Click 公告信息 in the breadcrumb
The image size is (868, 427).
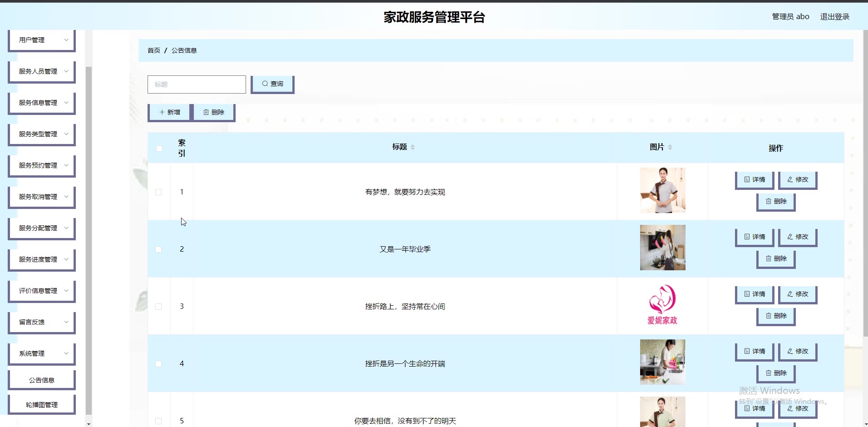point(184,50)
